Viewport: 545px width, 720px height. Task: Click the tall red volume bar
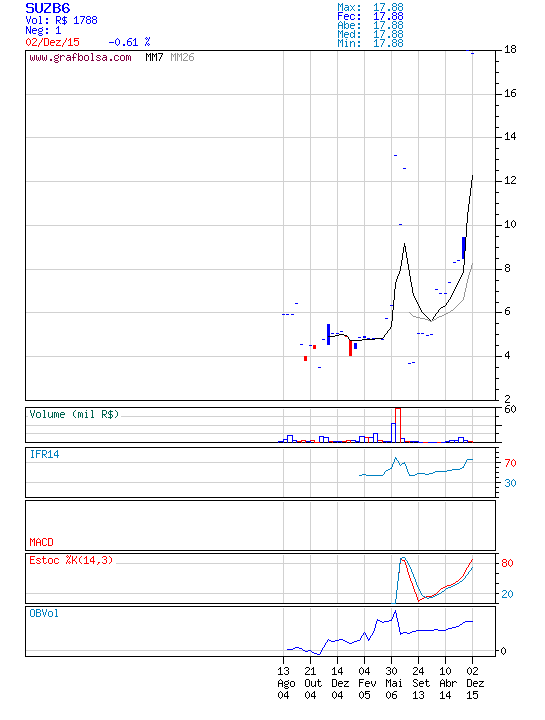398,425
